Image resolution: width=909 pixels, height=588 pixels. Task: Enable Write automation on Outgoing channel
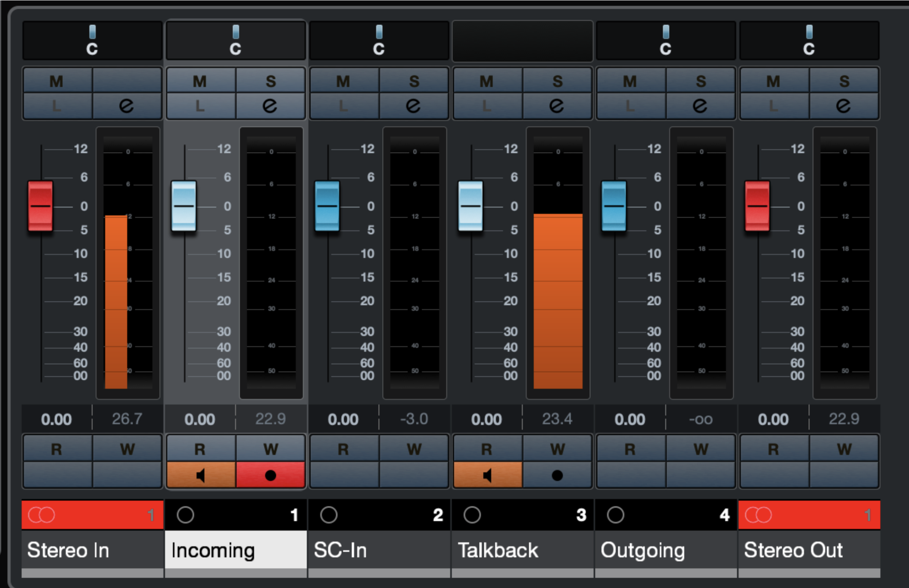click(x=701, y=449)
